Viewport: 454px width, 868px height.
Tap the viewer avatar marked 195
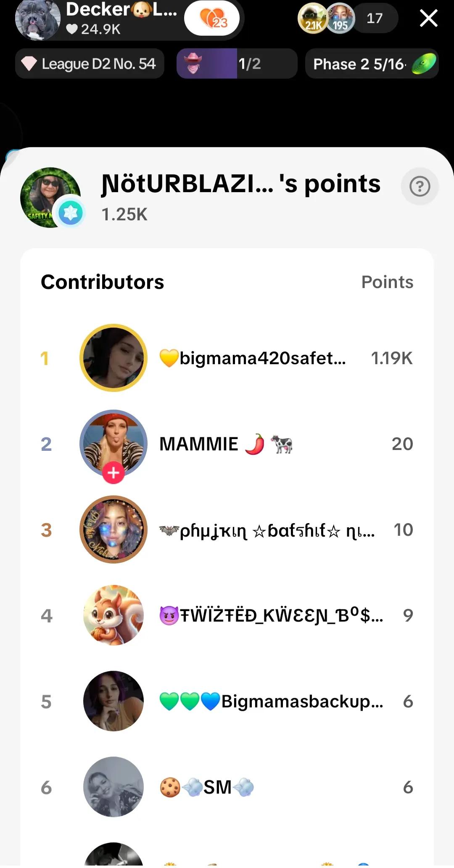[340, 19]
